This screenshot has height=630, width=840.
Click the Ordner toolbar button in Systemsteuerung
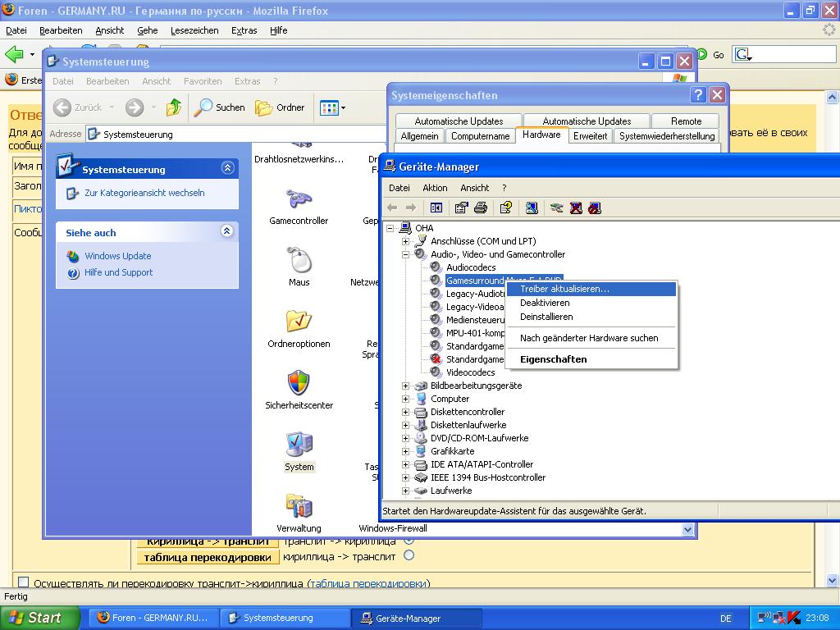click(x=280, y=107)
